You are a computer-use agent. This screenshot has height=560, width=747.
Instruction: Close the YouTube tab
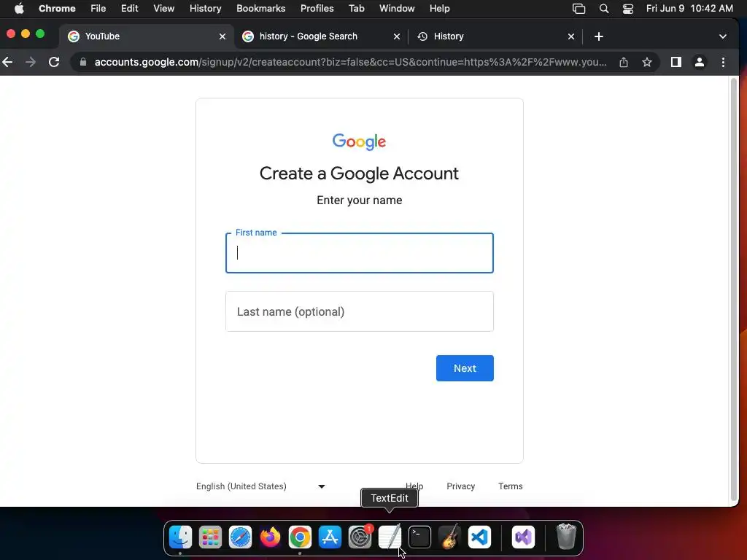click(222, 36)
